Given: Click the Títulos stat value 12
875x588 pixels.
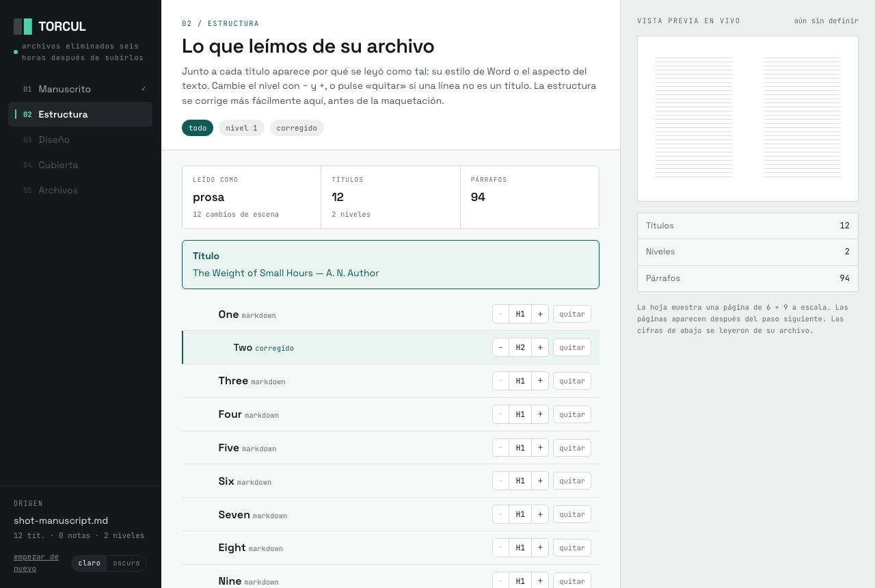Looking at the screenshot, I should (x=338, y=197).
